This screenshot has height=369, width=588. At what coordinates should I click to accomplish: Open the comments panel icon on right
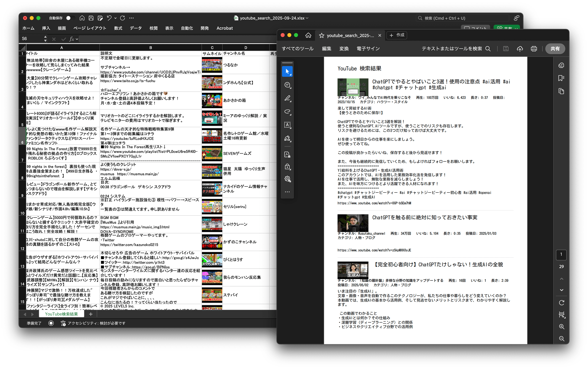point(561,65)
